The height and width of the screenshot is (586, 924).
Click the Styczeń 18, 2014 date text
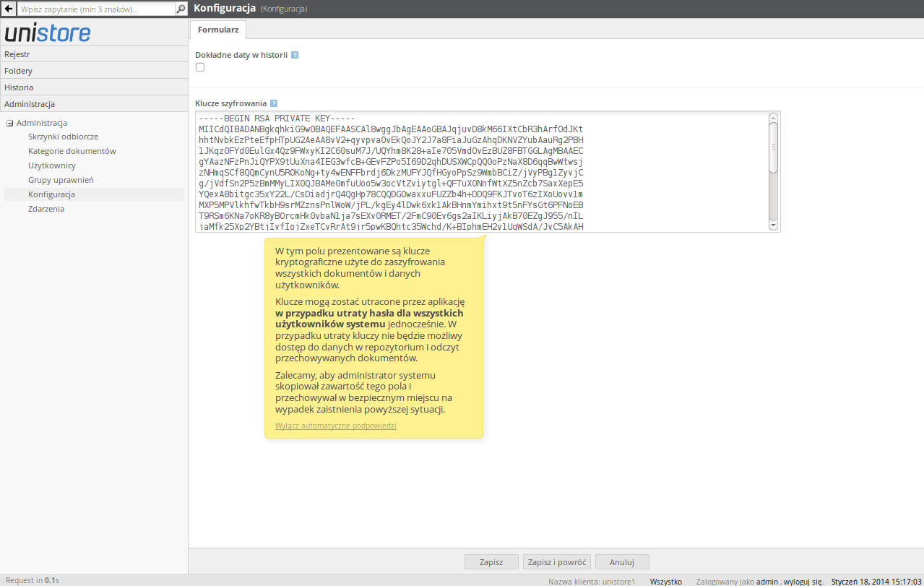coord(876,581)
